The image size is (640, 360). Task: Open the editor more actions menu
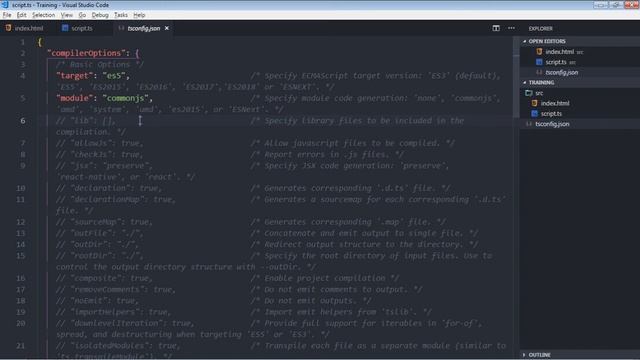pos(511,28)
